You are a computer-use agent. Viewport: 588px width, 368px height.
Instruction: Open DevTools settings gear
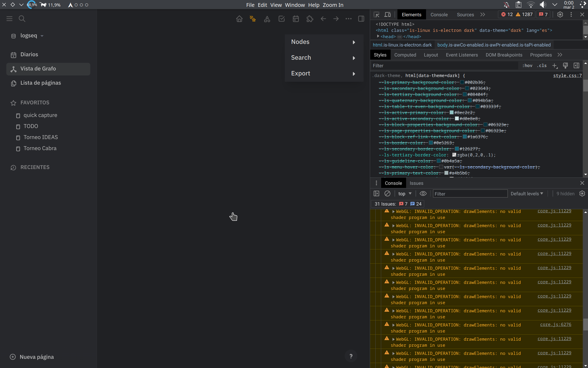point(560,15)
